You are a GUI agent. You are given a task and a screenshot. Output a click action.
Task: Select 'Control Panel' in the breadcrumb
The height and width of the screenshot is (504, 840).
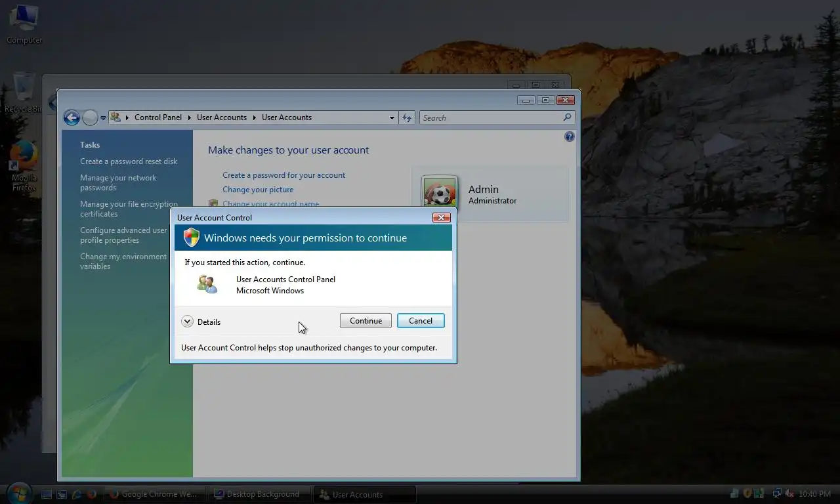pos(158,117)
